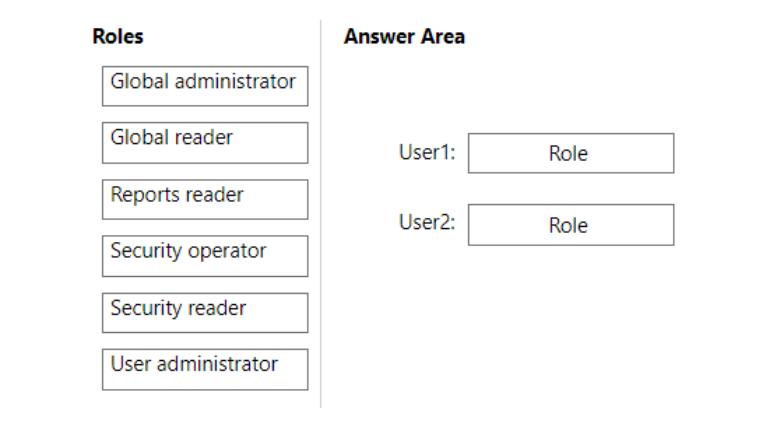
Task: Pick the Reports reader role box
Action: (205, 199)
